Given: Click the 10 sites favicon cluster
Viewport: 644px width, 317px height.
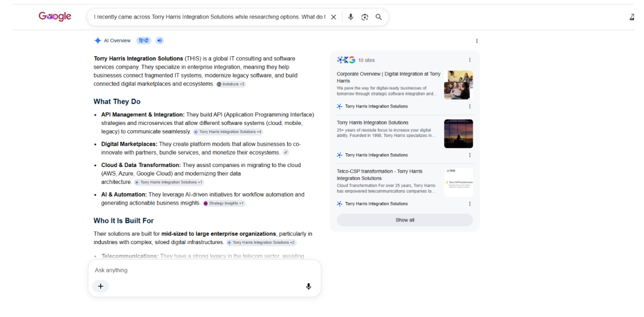Looking at the screenshot, I should (346, 60).
